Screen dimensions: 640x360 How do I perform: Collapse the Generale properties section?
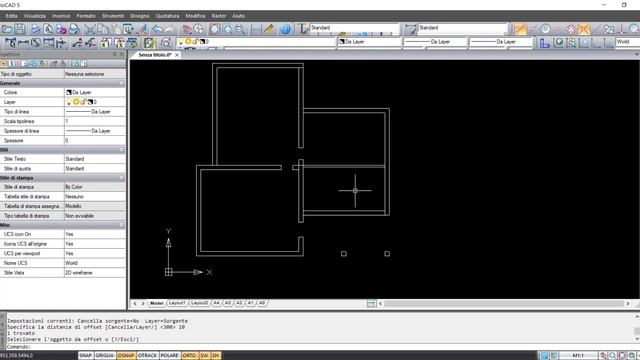point(122,83)
